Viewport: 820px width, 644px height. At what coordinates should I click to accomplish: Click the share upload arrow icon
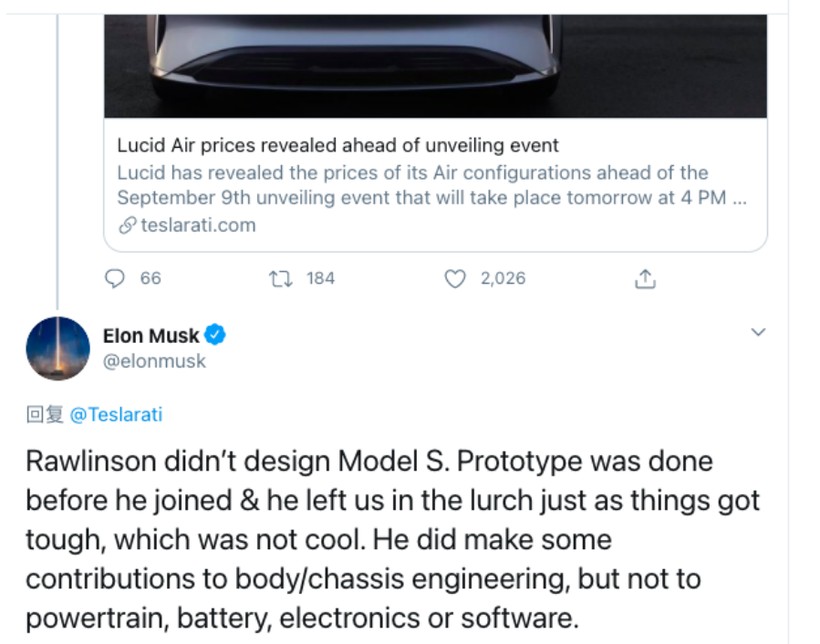point(645,279)
